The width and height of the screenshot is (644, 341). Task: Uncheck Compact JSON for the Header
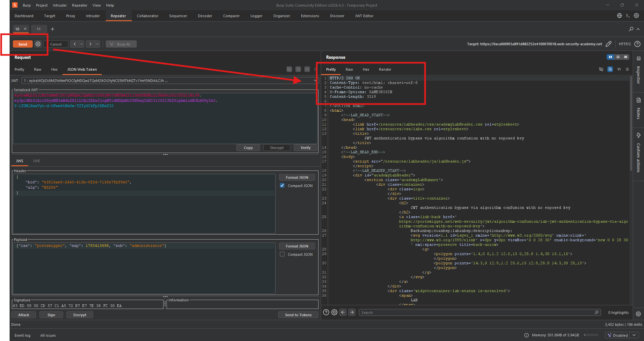[282, 185]
